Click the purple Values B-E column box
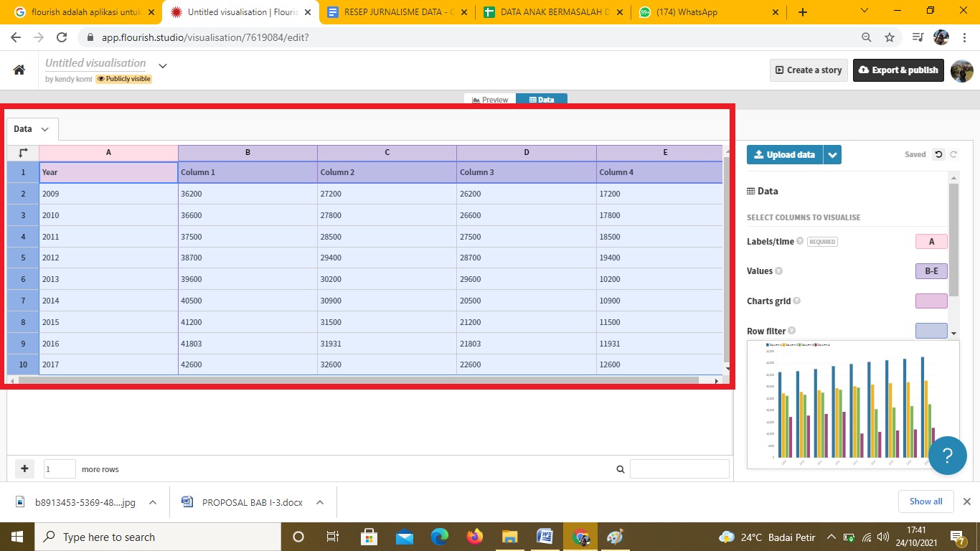Screen dimensions: 980x551 click(931, 271)
